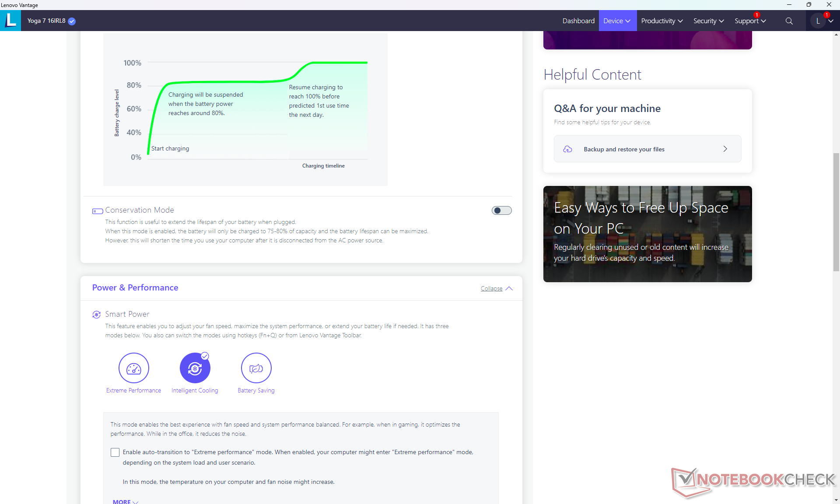
Task: Open the Security menu
Action: click(708, 21)
